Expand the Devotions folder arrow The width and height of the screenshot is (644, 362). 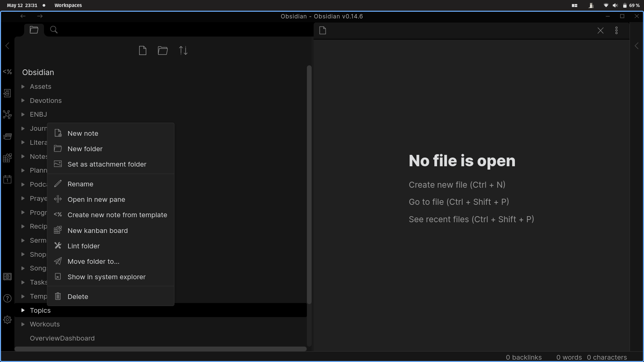point(23,101)
